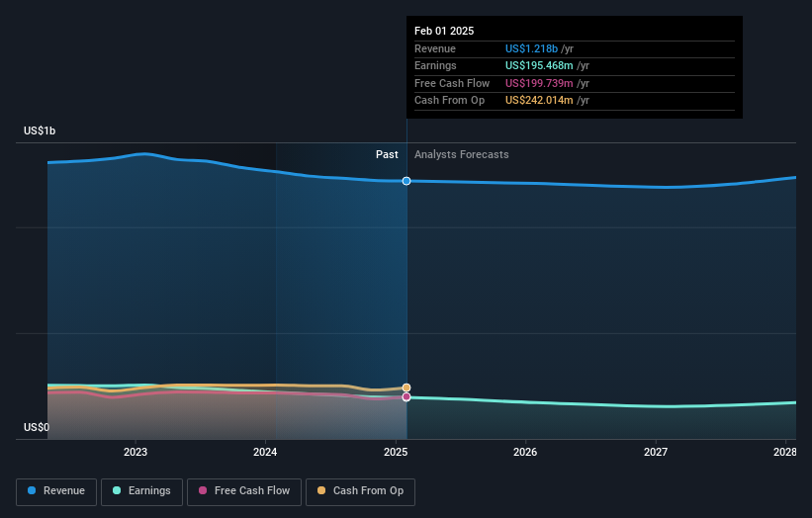Click the US$1b y-axis label

tap(40, 130)
